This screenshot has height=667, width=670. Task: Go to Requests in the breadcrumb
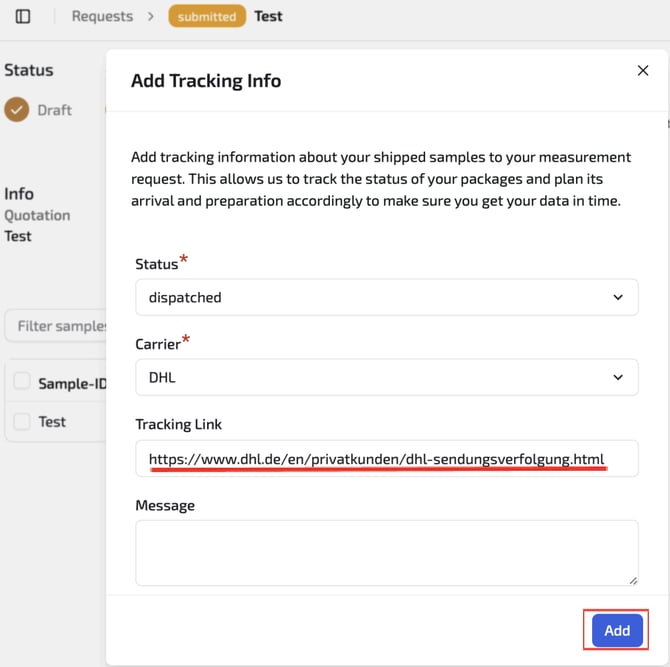point(102,16)
